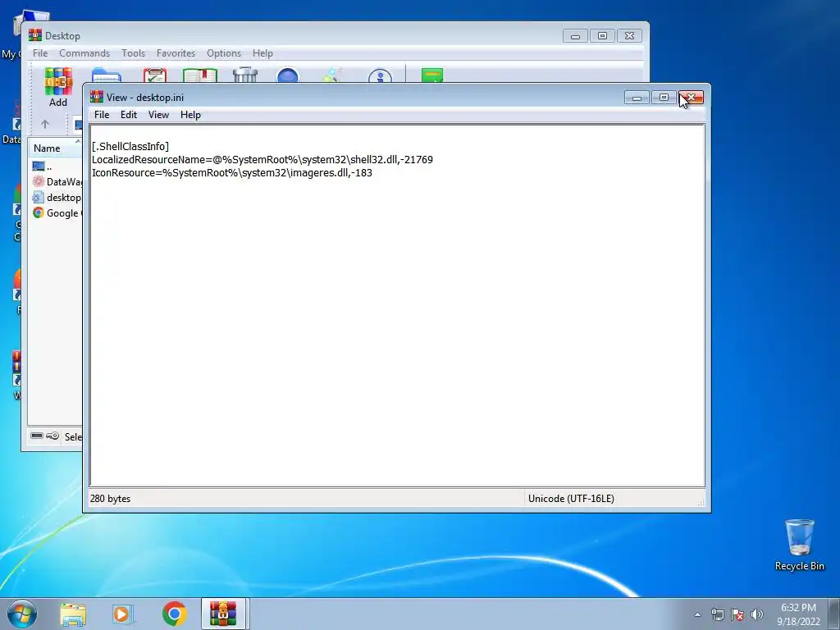Viewport: 840px width, 630px height.
Task: Sort WinRAR list by the Name column header
Action: coord(55,148)
